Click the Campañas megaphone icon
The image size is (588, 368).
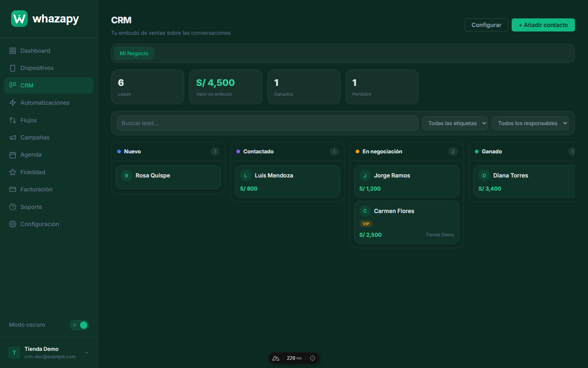(13, 137)
